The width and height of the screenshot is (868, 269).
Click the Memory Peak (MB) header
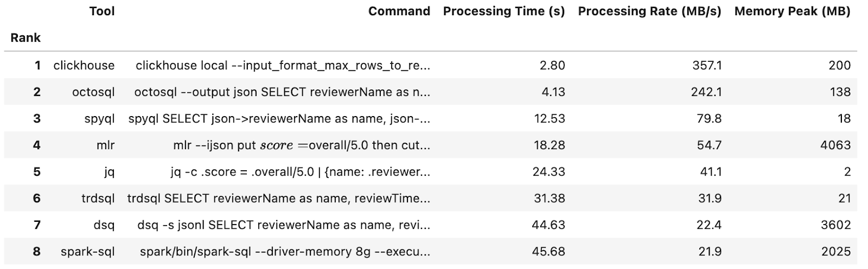click(792, 11)
